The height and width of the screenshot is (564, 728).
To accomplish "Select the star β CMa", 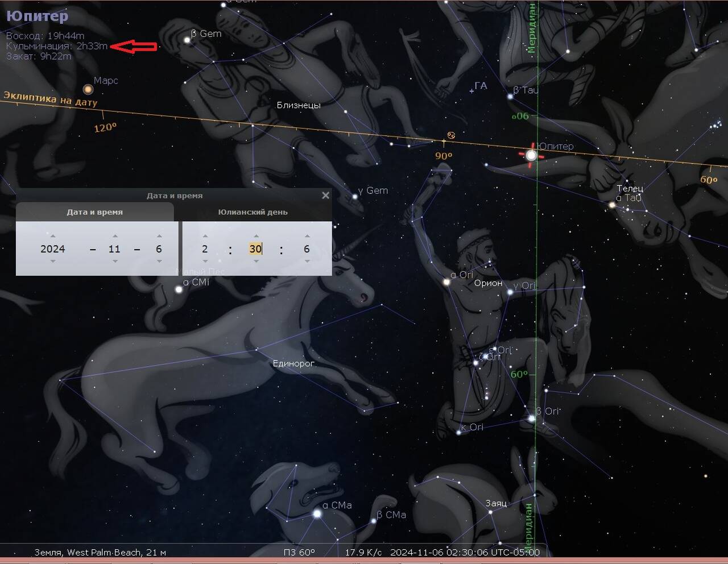I will click(x=373, y=521).
